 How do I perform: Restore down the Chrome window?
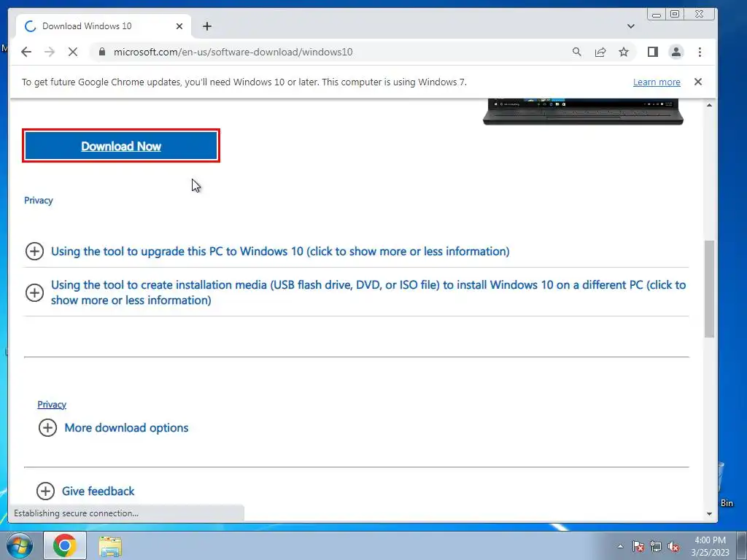click(x=675, y=15)
